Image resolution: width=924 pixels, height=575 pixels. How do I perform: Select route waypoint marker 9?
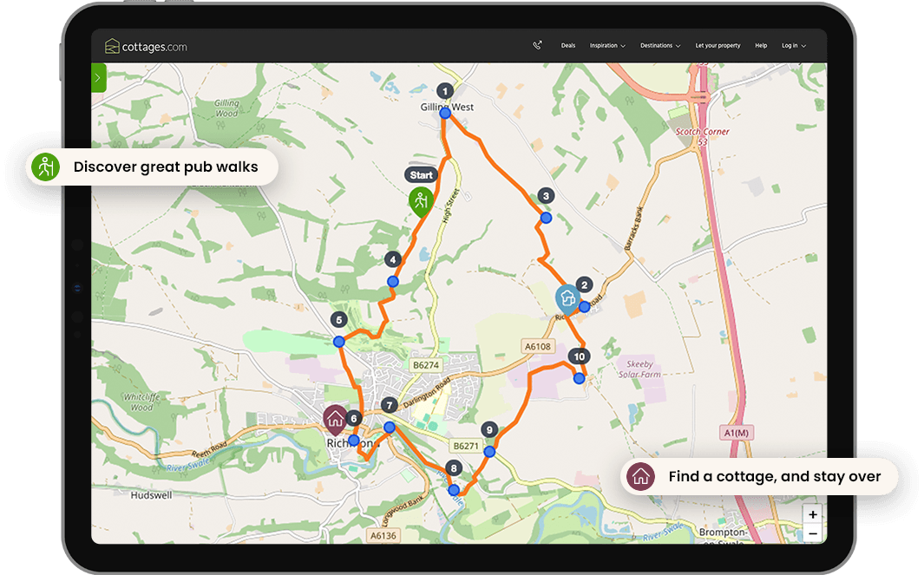coord(489,430)
